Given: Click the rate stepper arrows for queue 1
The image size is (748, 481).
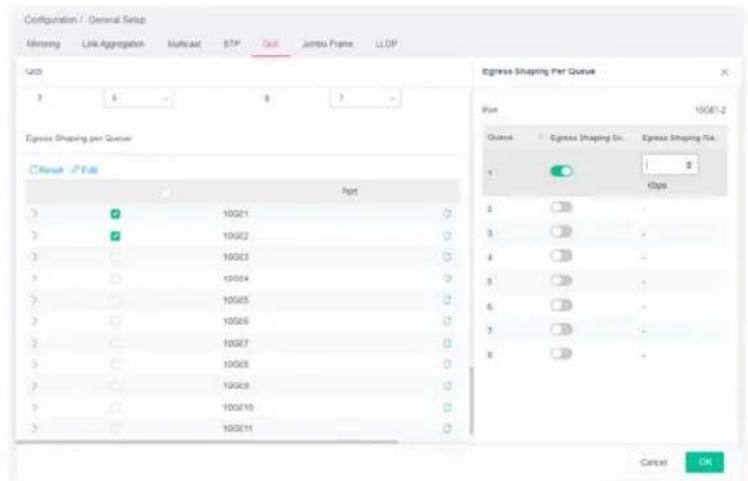Looking at the screenshot, I should tap(689, 165).
